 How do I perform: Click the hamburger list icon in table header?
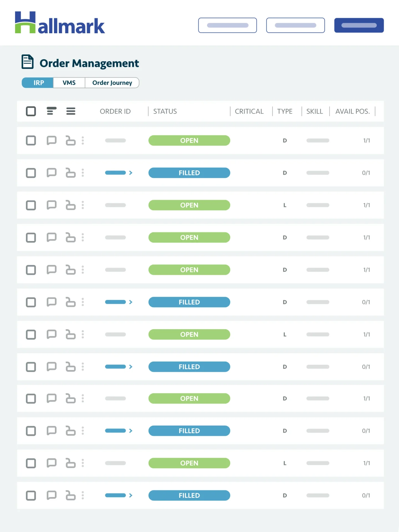pos(71,111)
